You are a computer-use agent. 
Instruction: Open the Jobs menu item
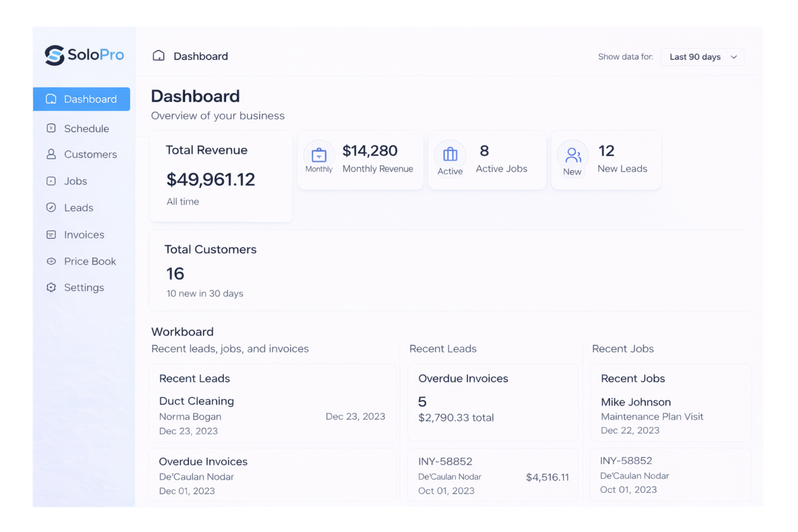coord(81,181)
